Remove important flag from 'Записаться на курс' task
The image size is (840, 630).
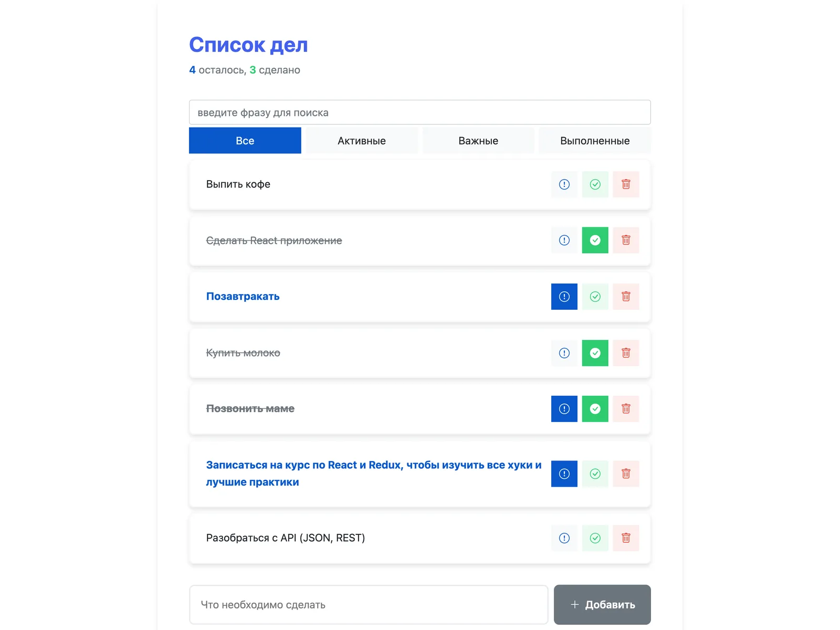564,474
